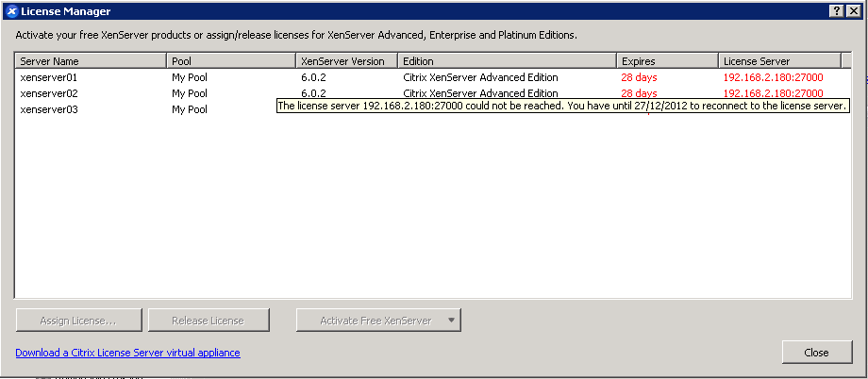Open Download a Citrix License Server link
The image size is (868, 379).
click(128, 353)
